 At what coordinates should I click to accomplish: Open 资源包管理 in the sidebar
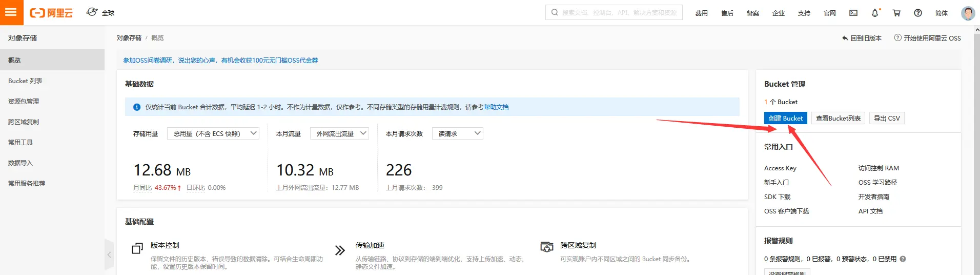[52, 101]
